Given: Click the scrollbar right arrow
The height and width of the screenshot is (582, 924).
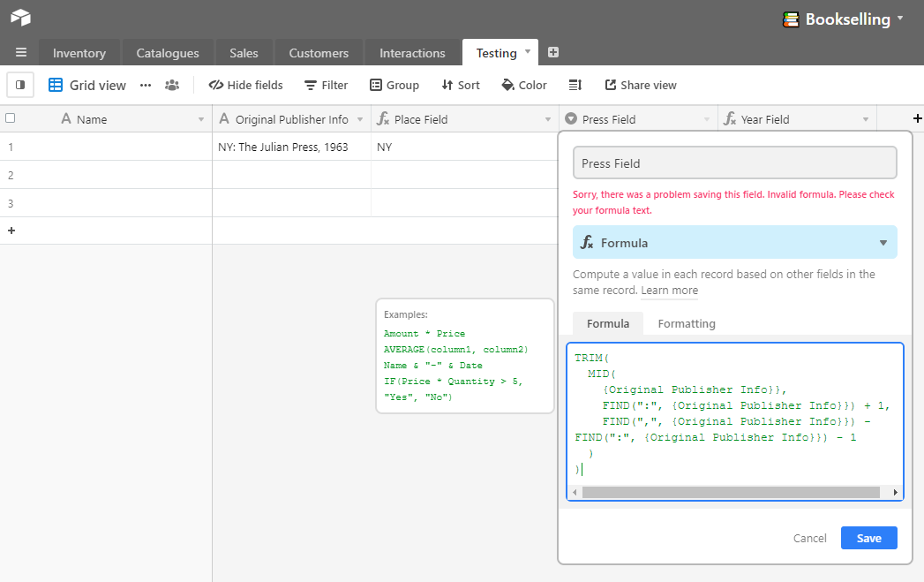Looking at the screenshot, I should click(x=895, y=493).
